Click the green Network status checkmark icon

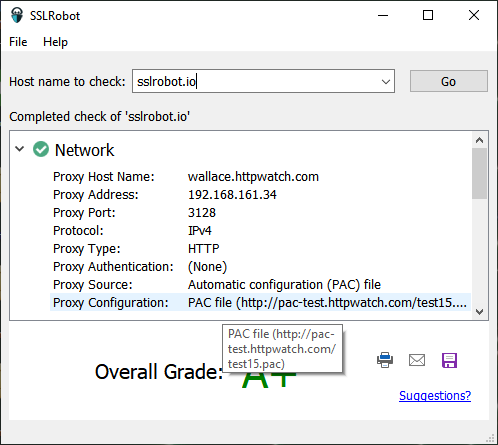pyautogui.click(x=41, y=149)
